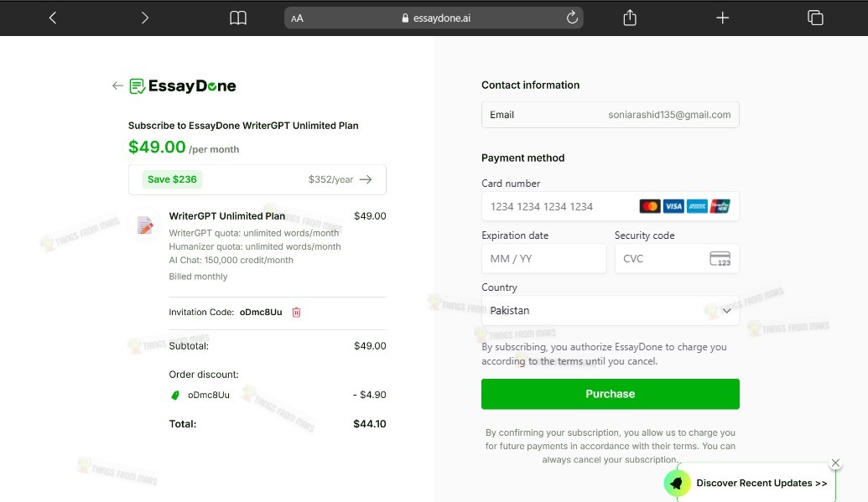Click the CVC card hint icon
868x502 pixels.
pyautogui.click(x=720, y=258)
